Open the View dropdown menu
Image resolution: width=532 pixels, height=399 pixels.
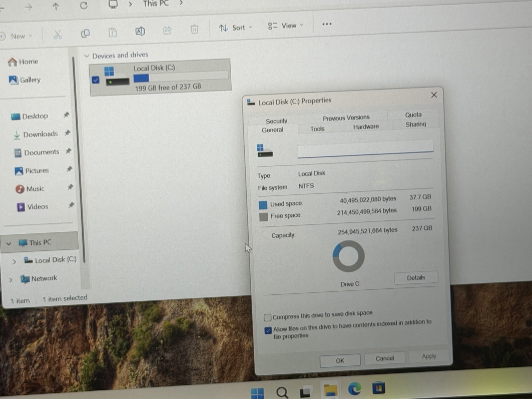286,26
